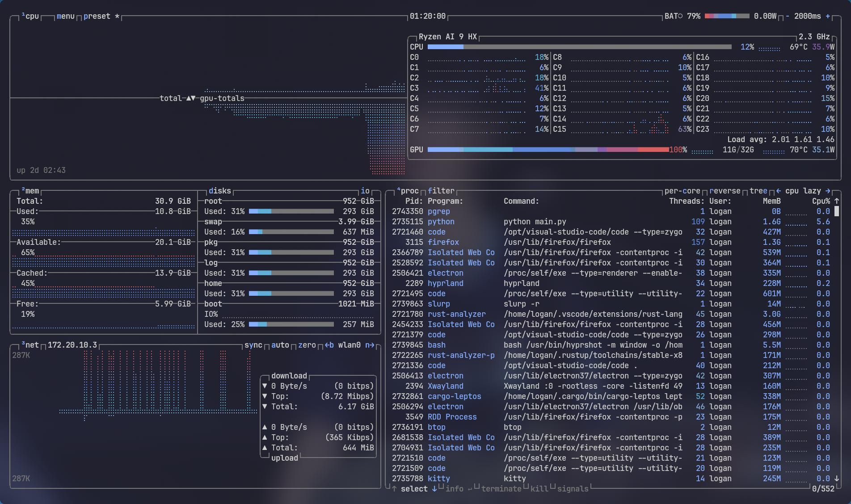Click the ▲▼ arrows next to total in the GPU graph
The width and height of the screenshot is (851, 504).
[191, 98]
